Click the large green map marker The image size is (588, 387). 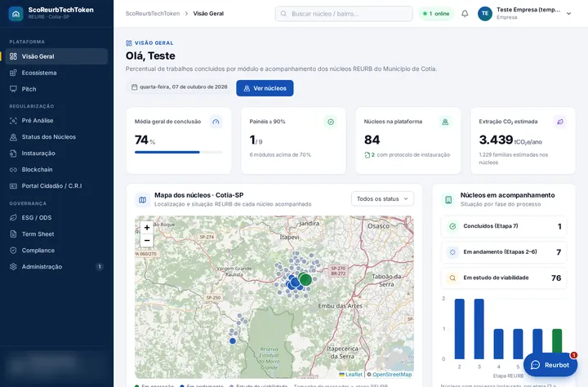point(305,279)
